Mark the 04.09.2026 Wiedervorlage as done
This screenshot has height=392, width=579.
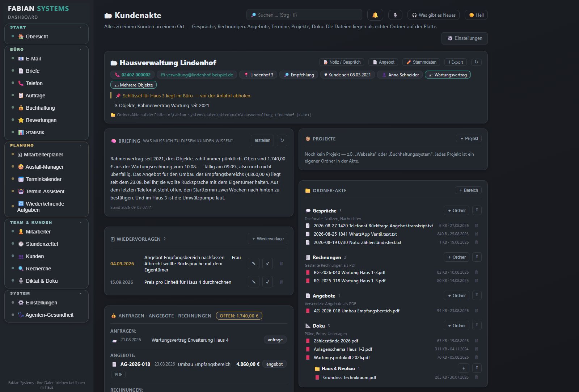[267, 264]
